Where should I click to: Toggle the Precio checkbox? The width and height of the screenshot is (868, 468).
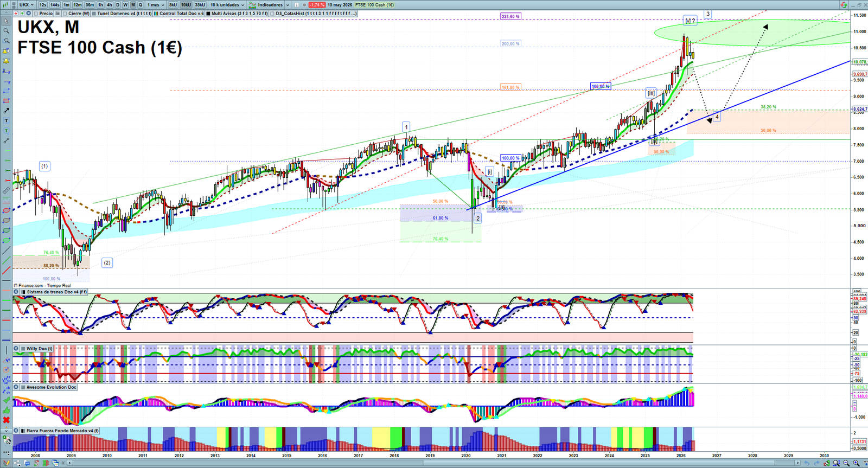36,13
